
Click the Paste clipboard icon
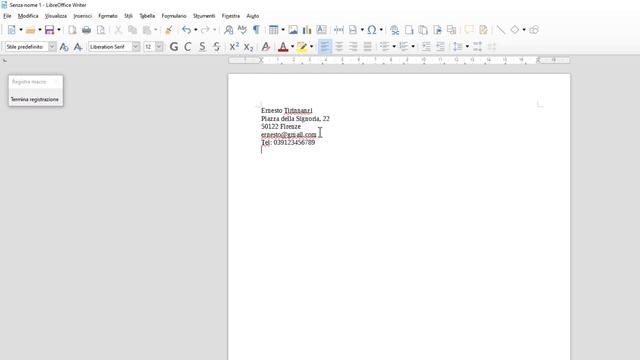(x=147, y=30)
